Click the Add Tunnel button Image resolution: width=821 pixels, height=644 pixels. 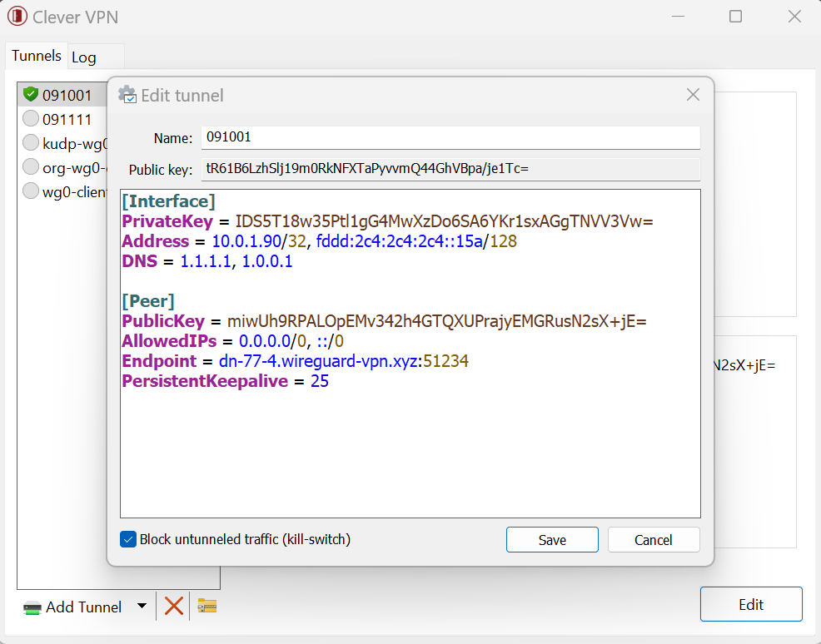(x=72, y=607)
